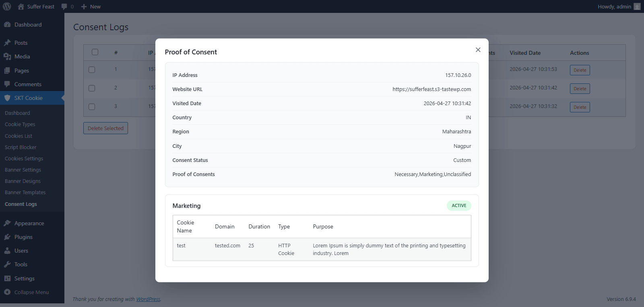Click the Appearance brush icon
The height and width of the screenshot is (307, 644).
pos(7,223)
